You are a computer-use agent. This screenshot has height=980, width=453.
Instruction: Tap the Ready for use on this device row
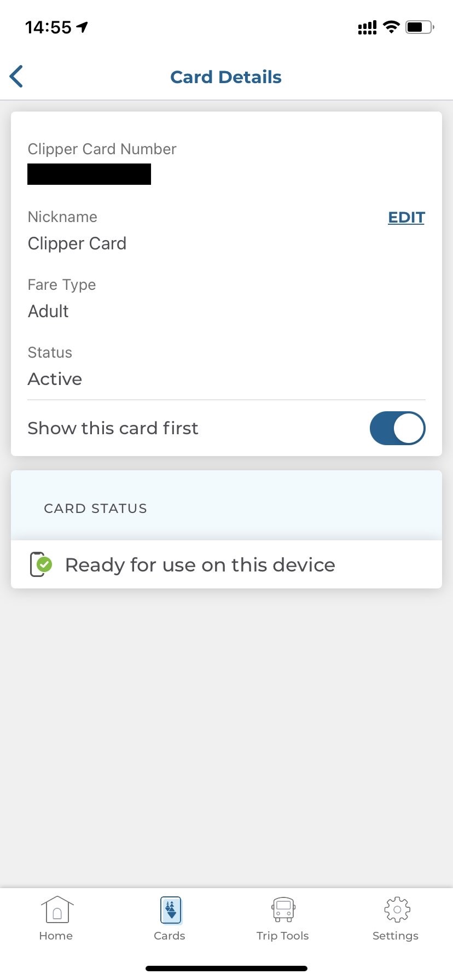200,564
